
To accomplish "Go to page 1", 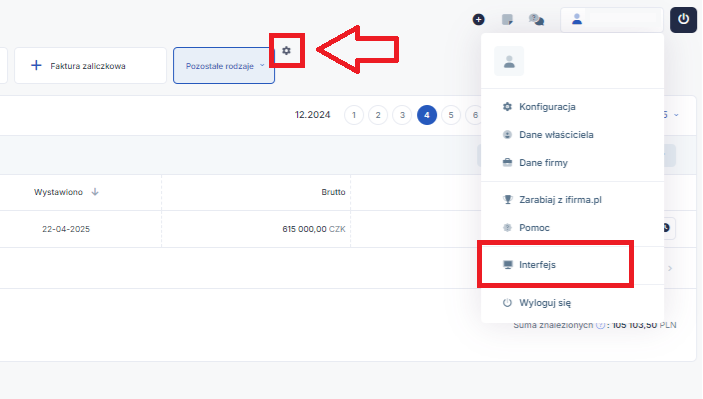I will (354, 115).
